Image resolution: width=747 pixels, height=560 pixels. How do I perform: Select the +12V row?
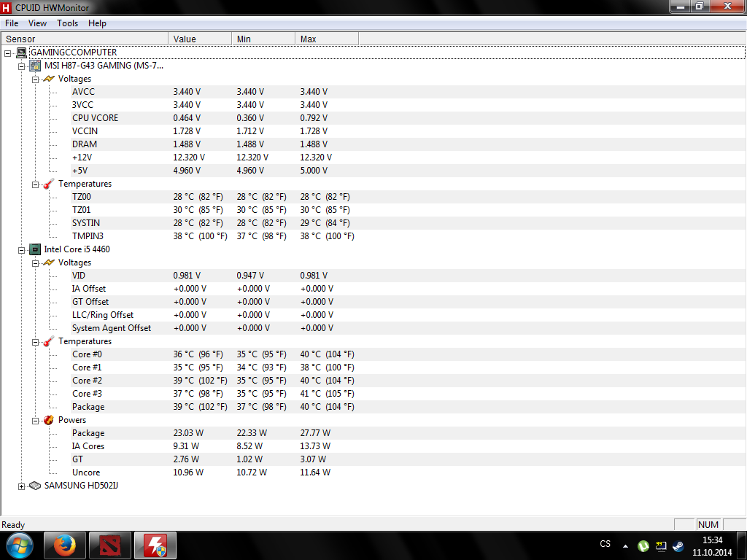[x=409, y=157]
